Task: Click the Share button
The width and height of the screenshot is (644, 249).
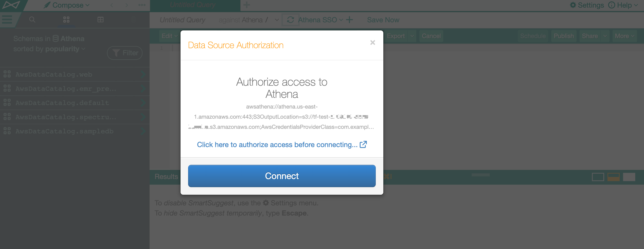Action: point(590,36)
